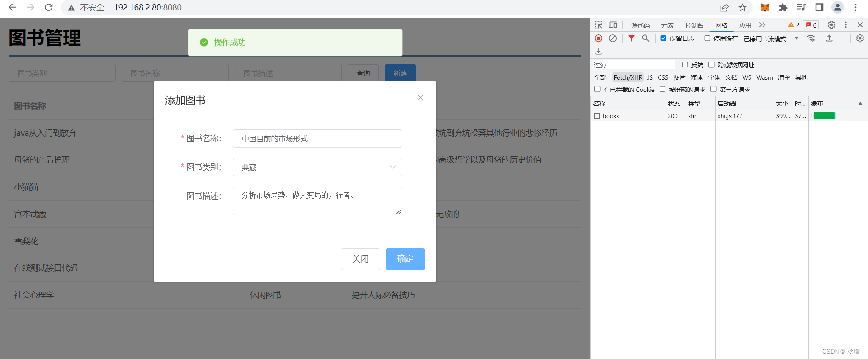Switch to the 应用 DevTools tab
The image size is (868, 359).
tap(745, 25)
